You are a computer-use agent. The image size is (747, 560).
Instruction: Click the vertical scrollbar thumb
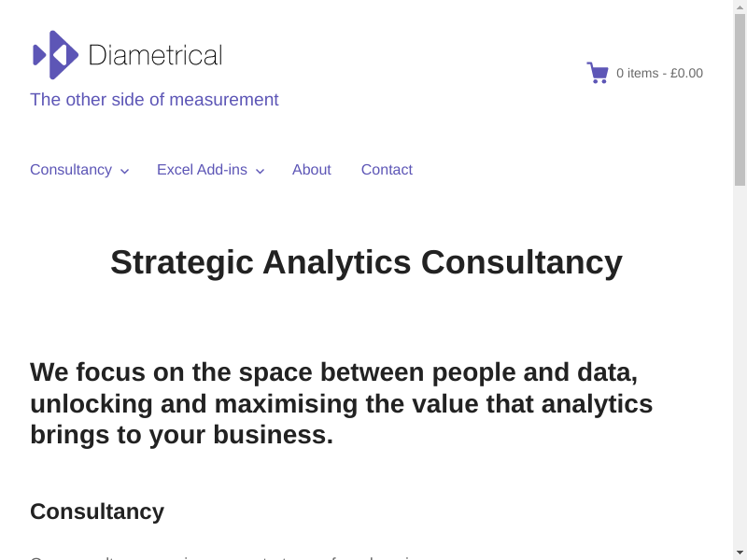[740, 98]
